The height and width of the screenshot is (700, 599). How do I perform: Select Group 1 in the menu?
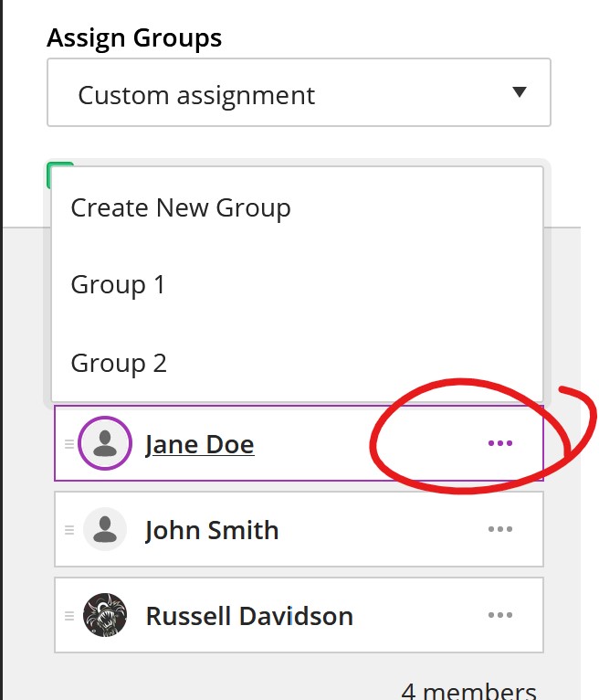118,285
